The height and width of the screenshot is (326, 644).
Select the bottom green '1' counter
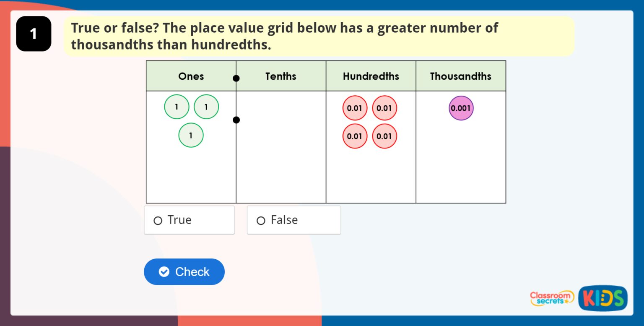coord(191,135)
